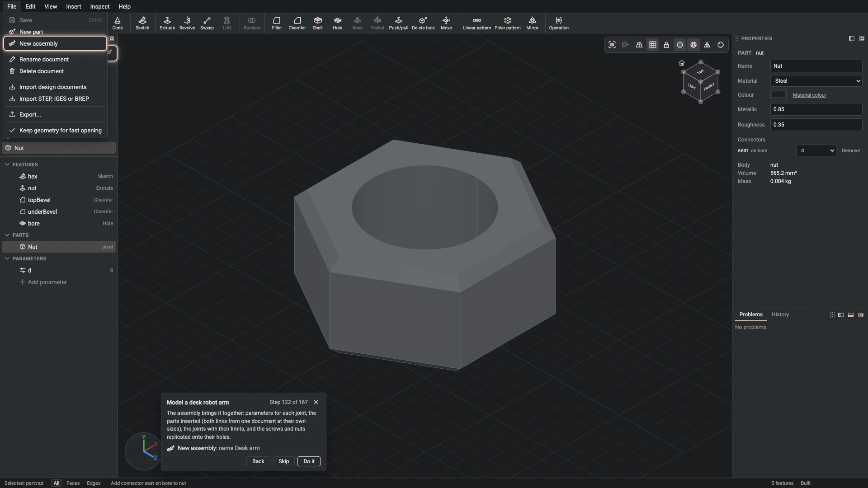Viewport: 868px width, 488px height.
Task: Click the Colour swatch
Action: point(778,95)
